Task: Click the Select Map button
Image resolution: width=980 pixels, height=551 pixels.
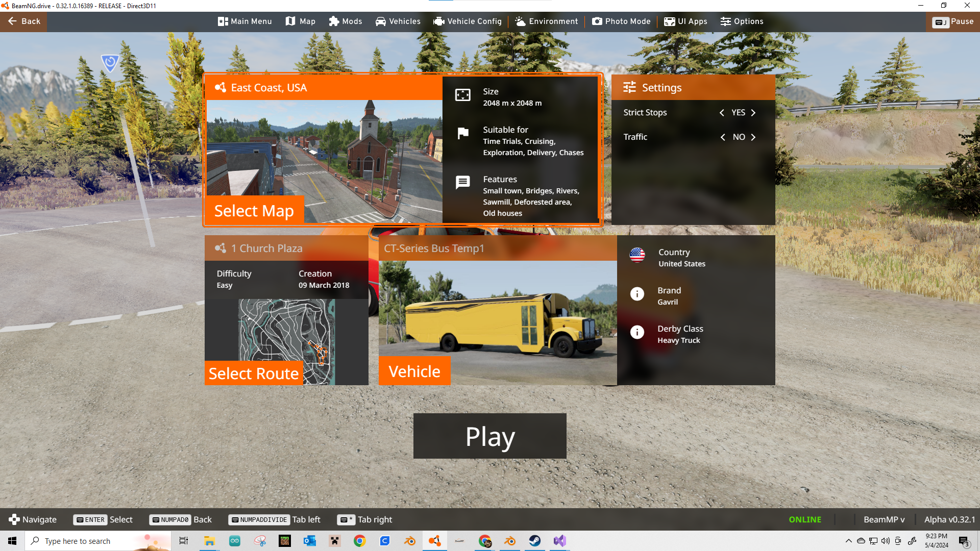Action: click(x=254, y=210)
